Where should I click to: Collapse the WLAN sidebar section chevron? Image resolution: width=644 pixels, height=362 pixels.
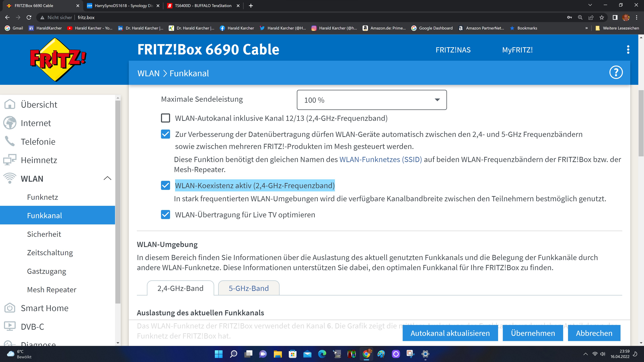[107, 178]
